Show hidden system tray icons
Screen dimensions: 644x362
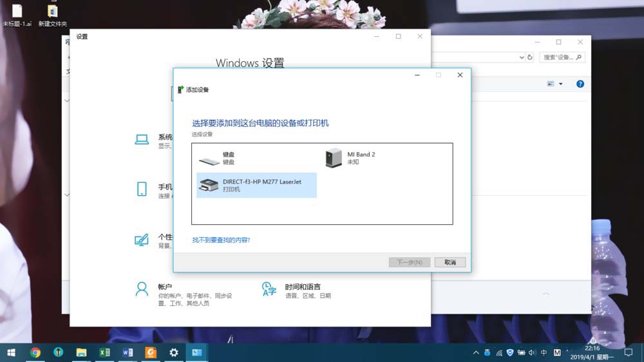(x=476, y=352)
